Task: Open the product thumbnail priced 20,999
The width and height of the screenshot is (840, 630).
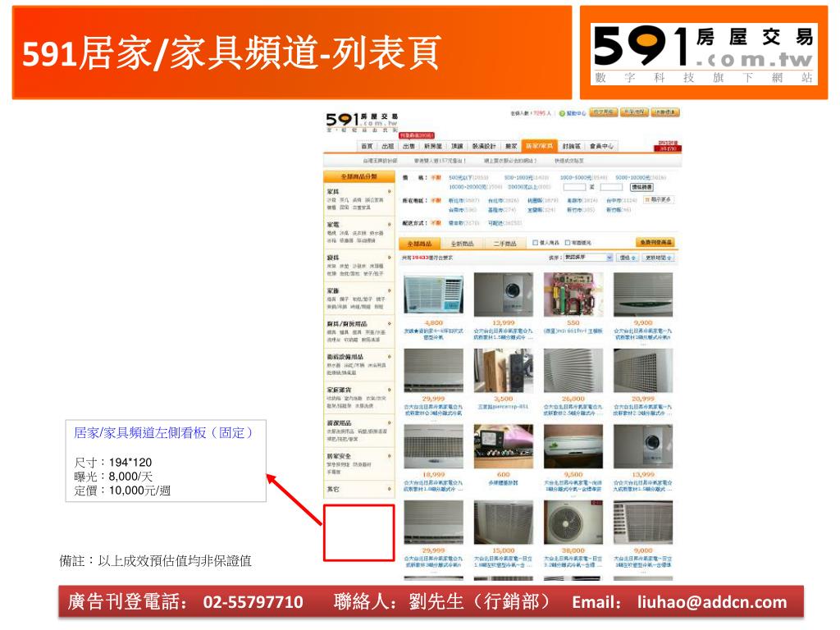Action: tap(643, 371)
